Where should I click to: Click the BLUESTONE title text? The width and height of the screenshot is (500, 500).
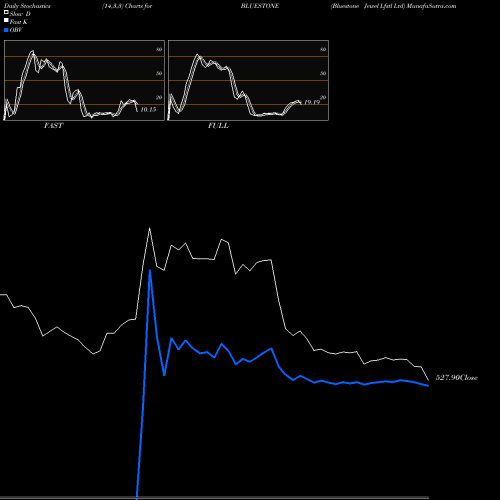coord(260,6)
